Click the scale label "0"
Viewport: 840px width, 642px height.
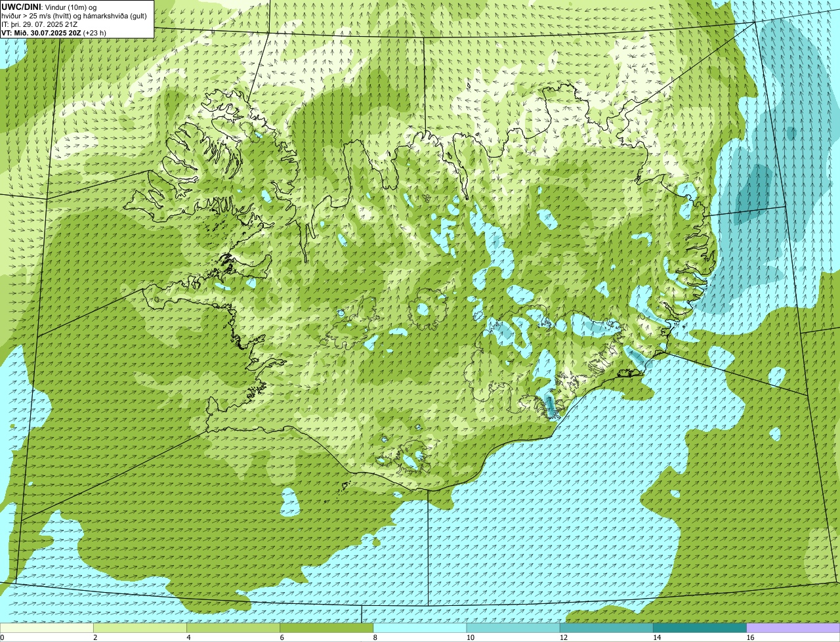(x=3, y=637)
